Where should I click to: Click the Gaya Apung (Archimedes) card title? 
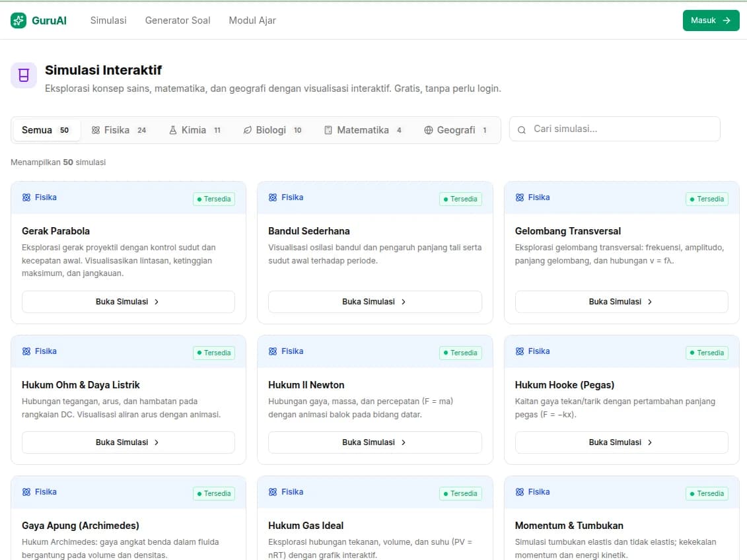(81, 526)
